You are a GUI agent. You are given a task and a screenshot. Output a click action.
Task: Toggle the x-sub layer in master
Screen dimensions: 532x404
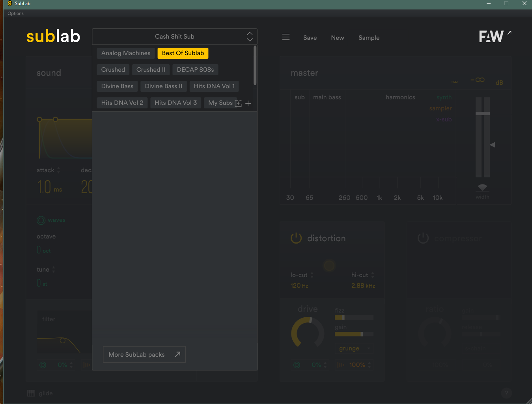pyautogui.click(x=444, y=119)
